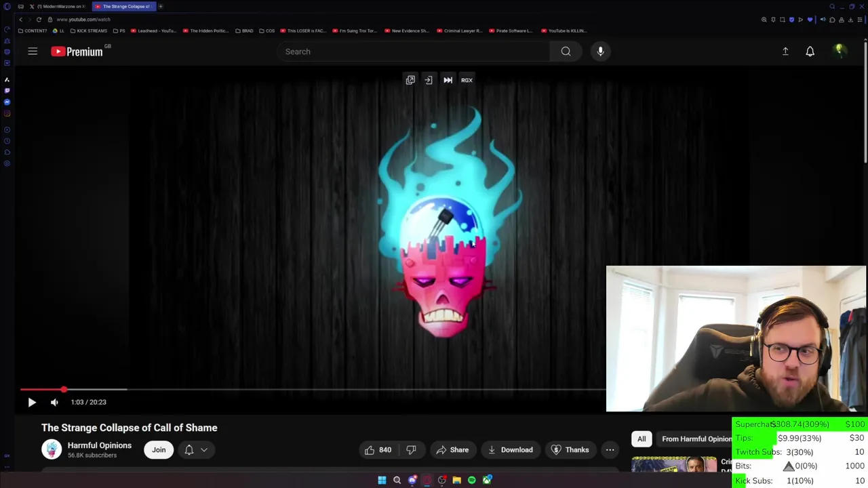868x488 pixels.
Task: Open the Harmful Opinions channel name link
Action: point(100,445)
